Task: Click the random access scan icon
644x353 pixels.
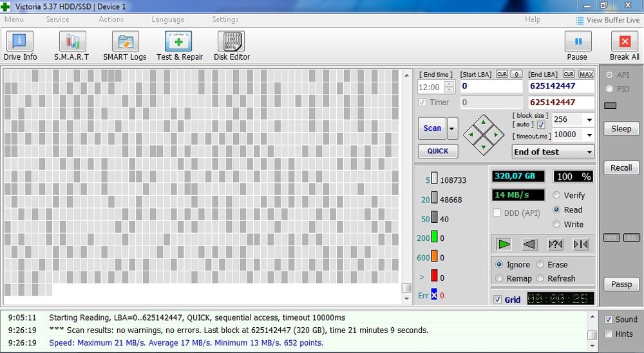Action: point(555,244)
